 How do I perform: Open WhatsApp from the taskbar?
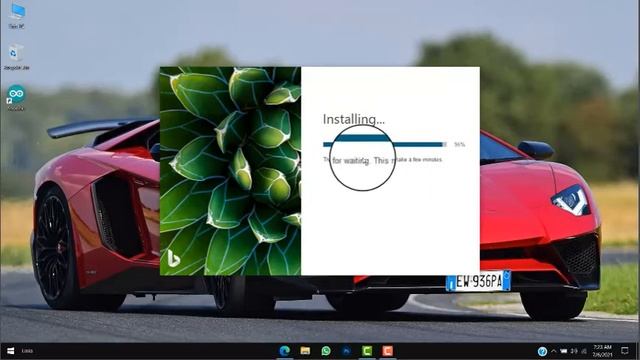[326, 351]
